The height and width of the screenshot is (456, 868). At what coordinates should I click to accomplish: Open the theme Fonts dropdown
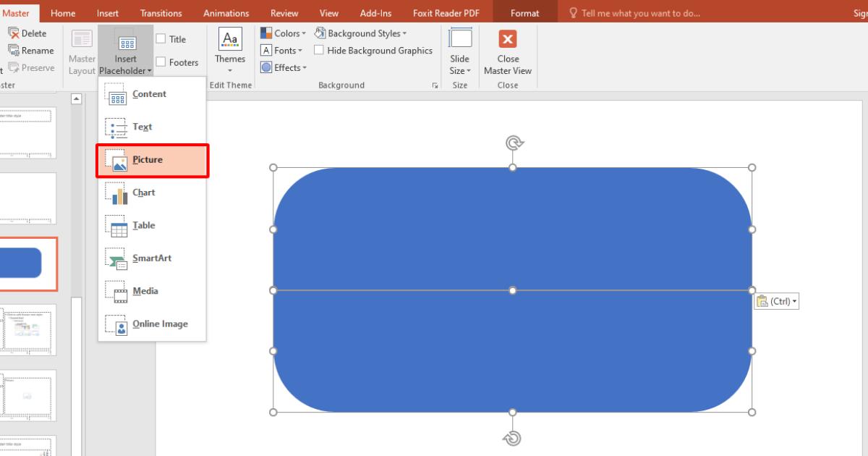tap(281, 50)
